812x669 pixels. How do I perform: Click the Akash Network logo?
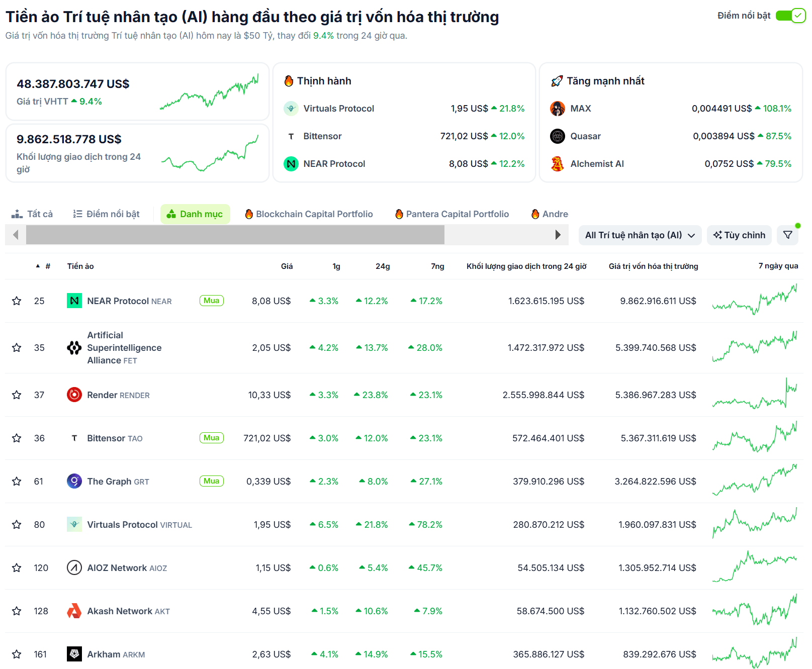tap(74, 611)
